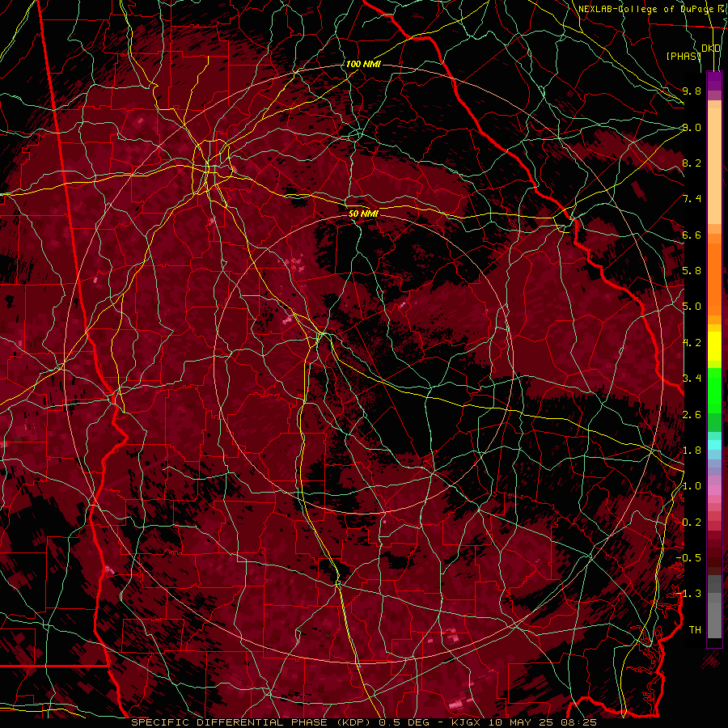Select the 3.4 scale value
The image size is (728, 728).
pos(692,379)
